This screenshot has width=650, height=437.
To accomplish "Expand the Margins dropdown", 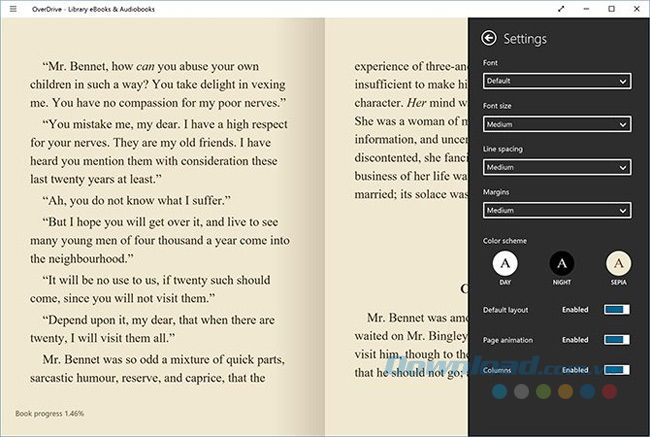I will (x=556, y=210).
